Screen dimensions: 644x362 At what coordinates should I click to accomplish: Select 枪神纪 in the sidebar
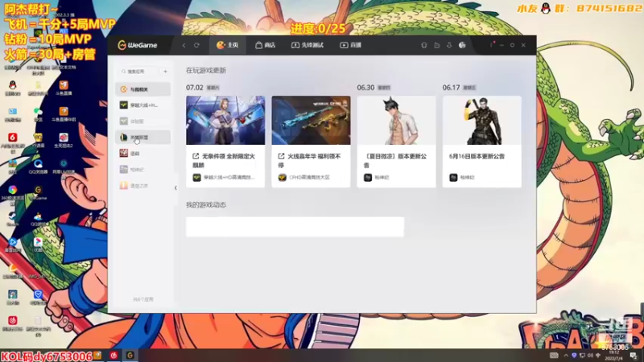[143, 169]
